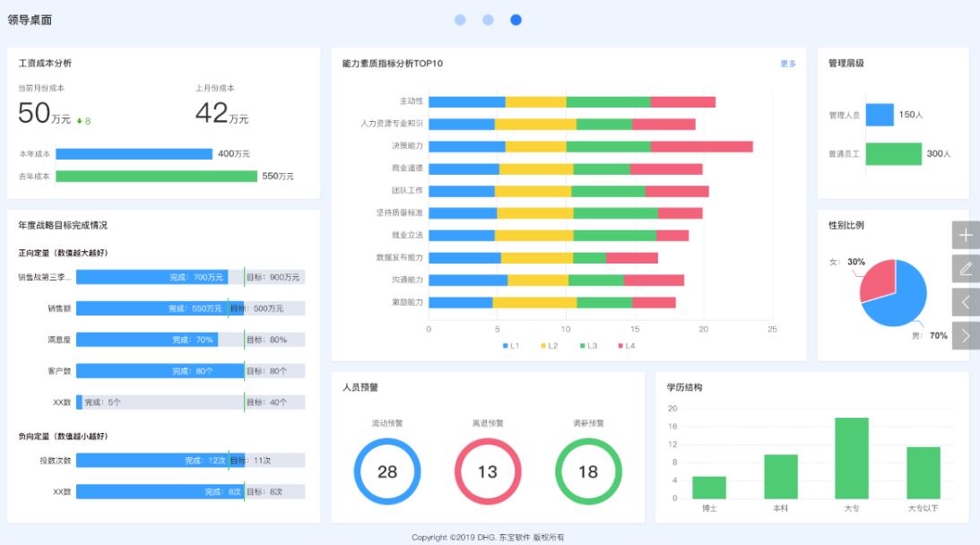Screen dimensions: 980x545
Task: Click the left chevron on right sidebar
Action: pyautogui.click(x=966, y=302)
